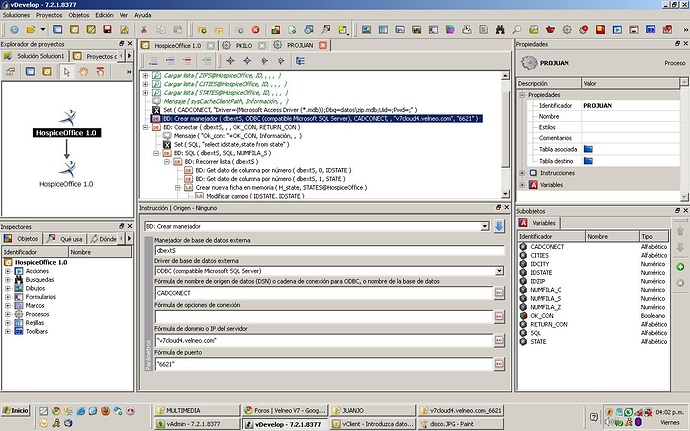The image size is (690, 431).
Task: Click the Manejador field containing dbextS
Action: tap(330, 250)
